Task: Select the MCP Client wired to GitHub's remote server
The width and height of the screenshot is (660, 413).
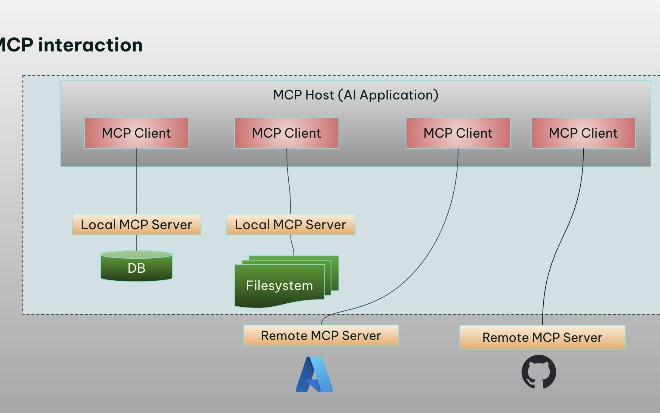Action: pos(583,133)
